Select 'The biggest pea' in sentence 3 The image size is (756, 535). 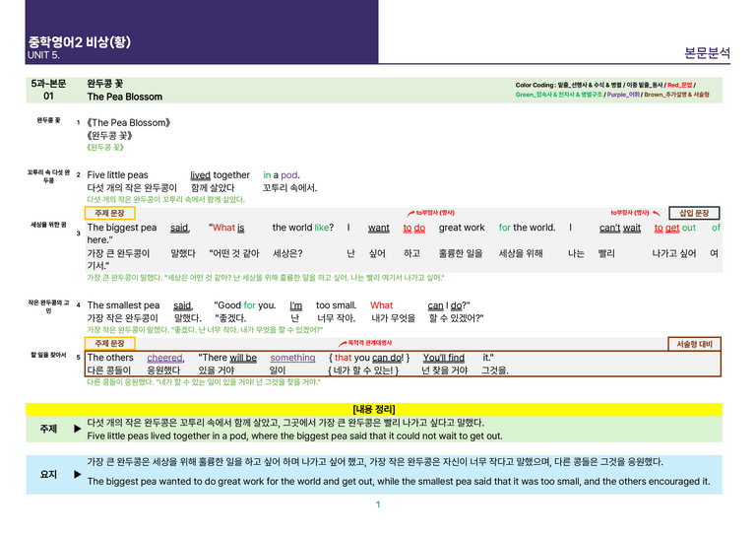[121, 228]
